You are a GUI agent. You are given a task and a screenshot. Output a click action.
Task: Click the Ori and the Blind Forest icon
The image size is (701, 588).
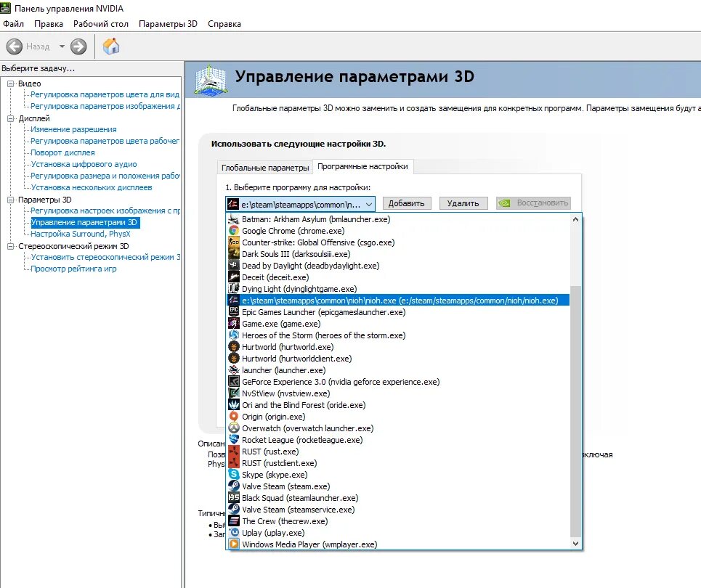tap(233, 405)
